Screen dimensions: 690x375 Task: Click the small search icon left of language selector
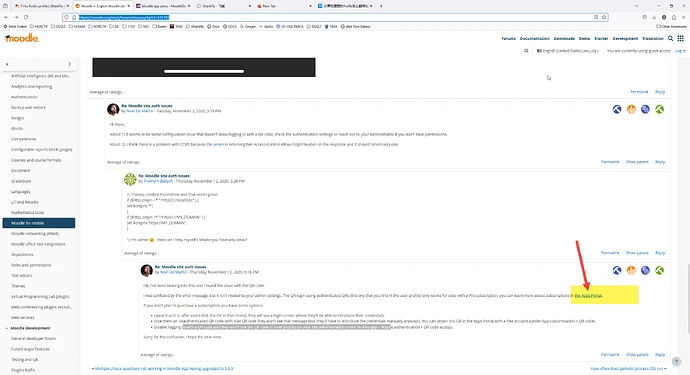[526, 51]
